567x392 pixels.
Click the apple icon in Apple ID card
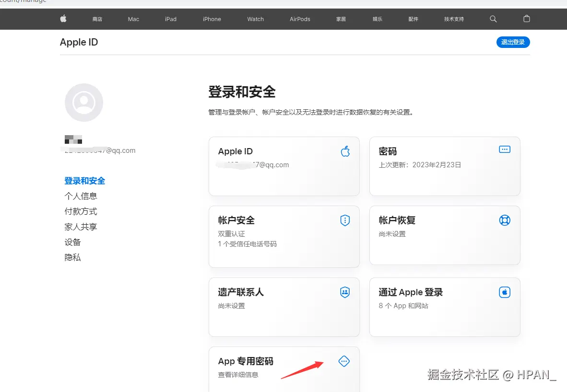coord(345,151)
